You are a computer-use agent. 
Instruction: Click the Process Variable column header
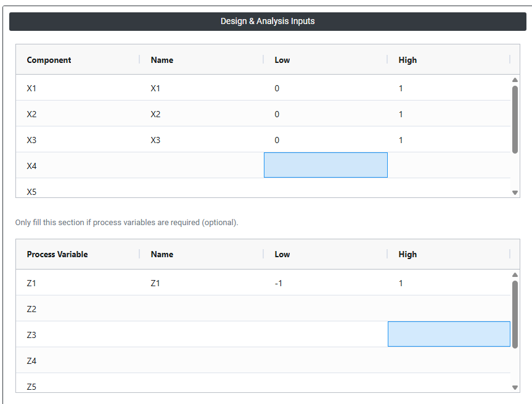coord(57,254)
